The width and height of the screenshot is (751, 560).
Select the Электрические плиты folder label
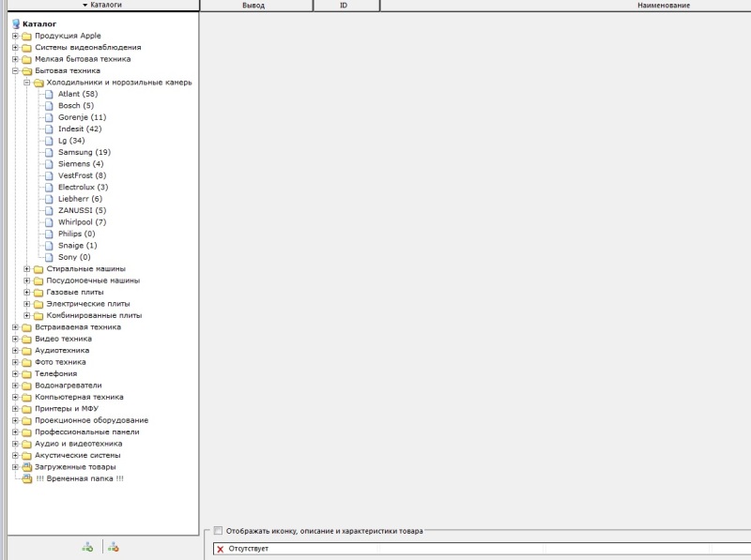[88, 304]
